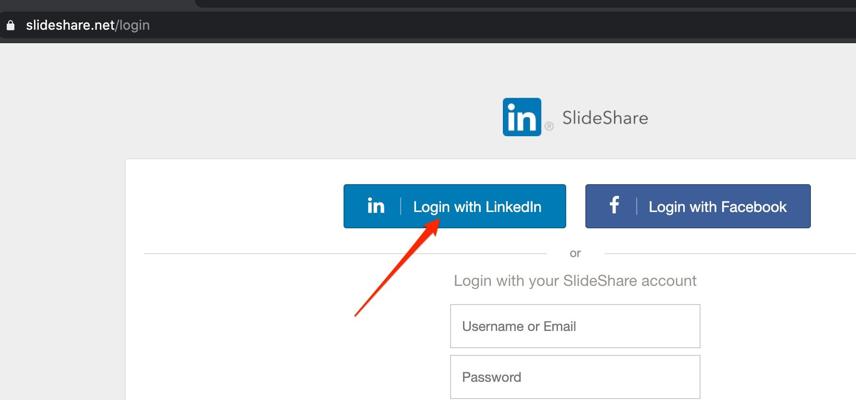Click the lock icon in the address bar

pyautogui.click(x=11, y=25)
